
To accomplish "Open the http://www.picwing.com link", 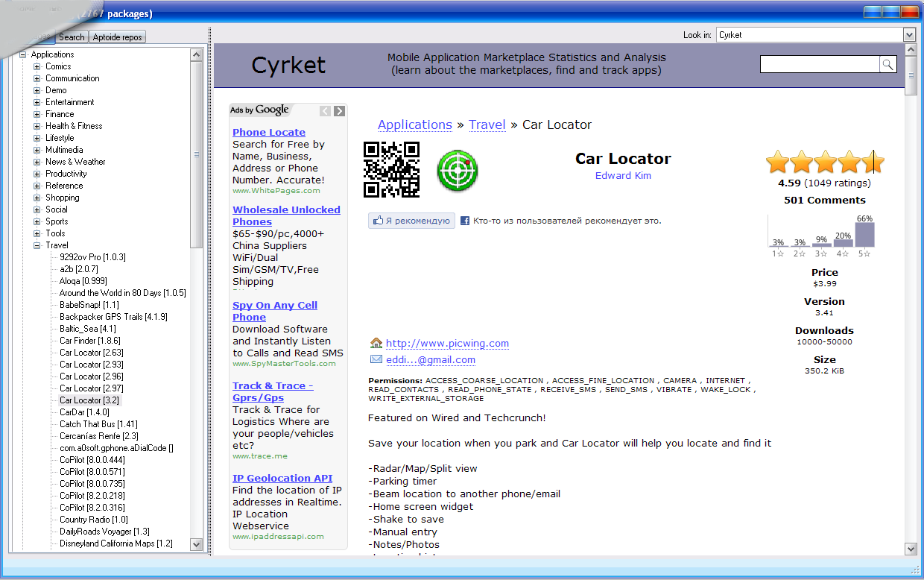I will click(447, 344).
